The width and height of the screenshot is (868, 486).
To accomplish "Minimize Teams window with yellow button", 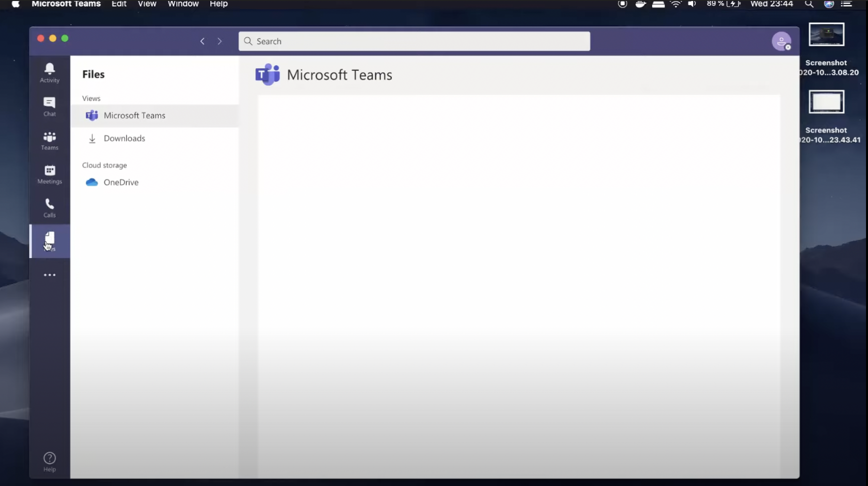I will coord(53,39).
